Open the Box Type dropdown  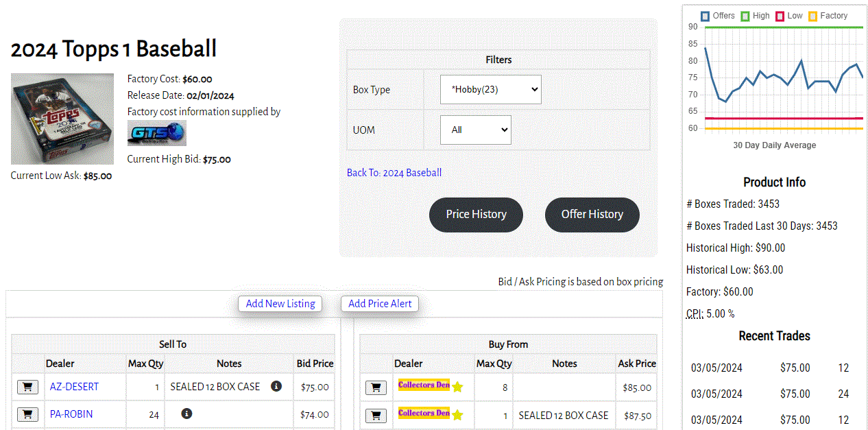pos(490,90)
